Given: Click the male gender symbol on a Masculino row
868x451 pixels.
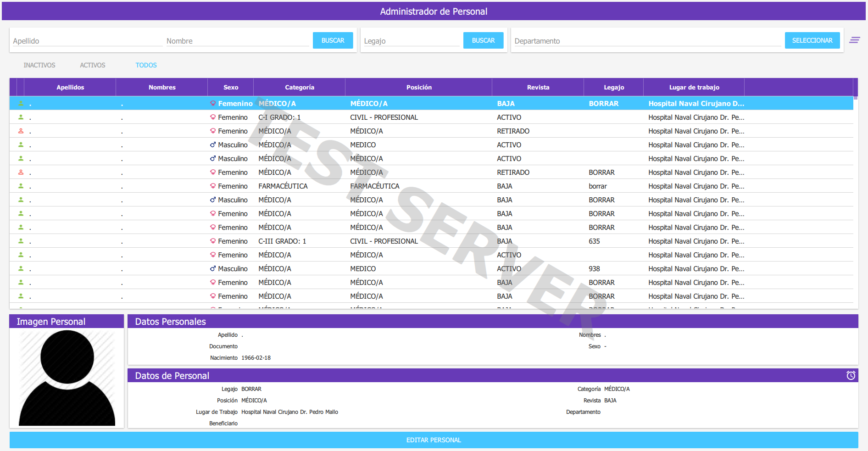Looking at the screenshot, I should tap(212, 145).
